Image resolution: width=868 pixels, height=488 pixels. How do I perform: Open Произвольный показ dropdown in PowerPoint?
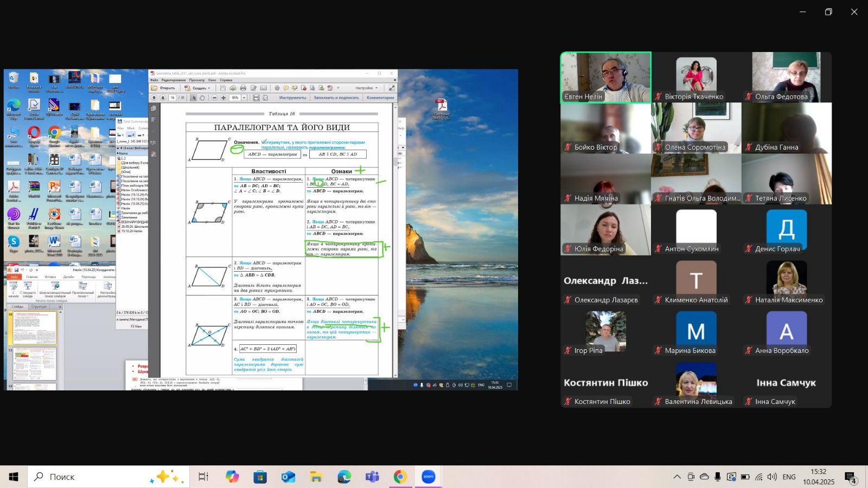[83, 290]
